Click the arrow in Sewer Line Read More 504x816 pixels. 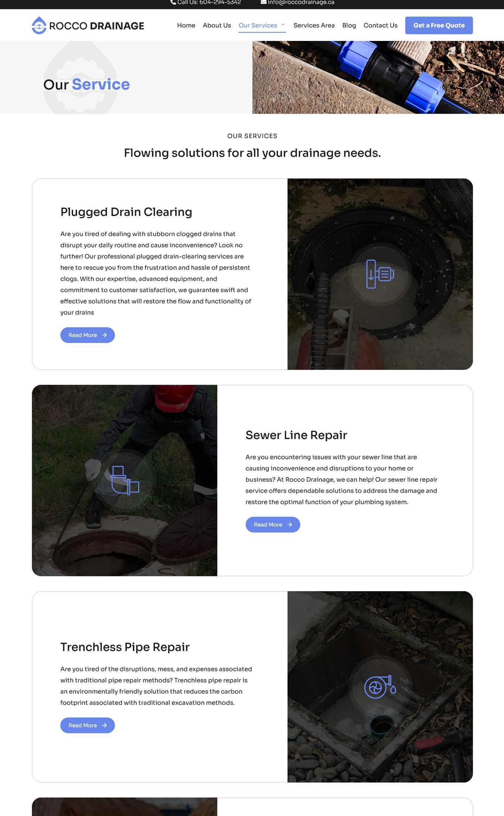click(290, 524)
